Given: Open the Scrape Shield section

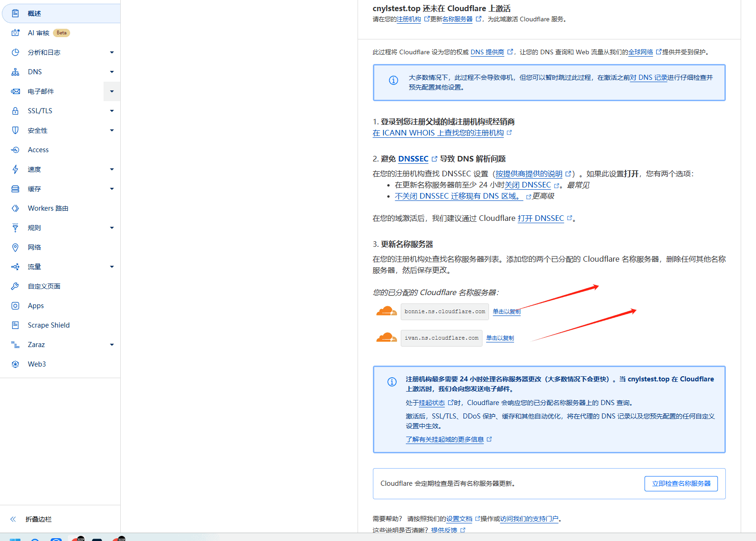Looking at the screenshot, I should pyautogui.click(x=48, y=325).
